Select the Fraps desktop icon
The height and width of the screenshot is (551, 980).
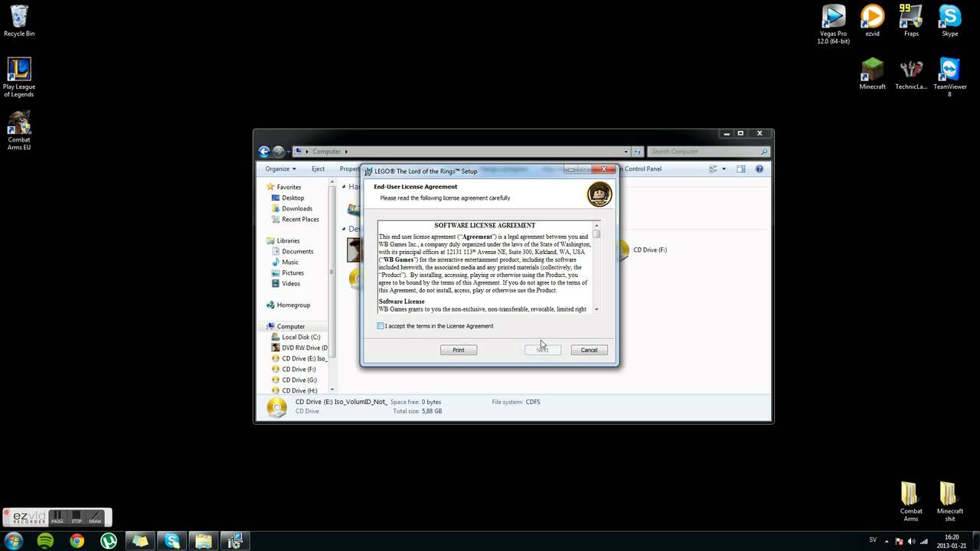pos(911,21)
